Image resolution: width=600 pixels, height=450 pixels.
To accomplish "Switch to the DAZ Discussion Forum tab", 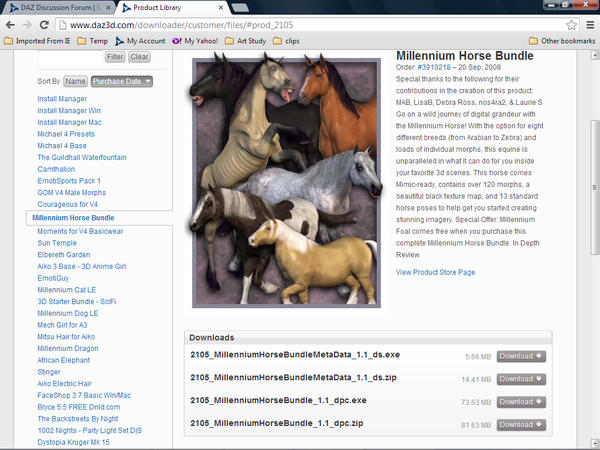I will pyautogui.click(x=57, y=7).
